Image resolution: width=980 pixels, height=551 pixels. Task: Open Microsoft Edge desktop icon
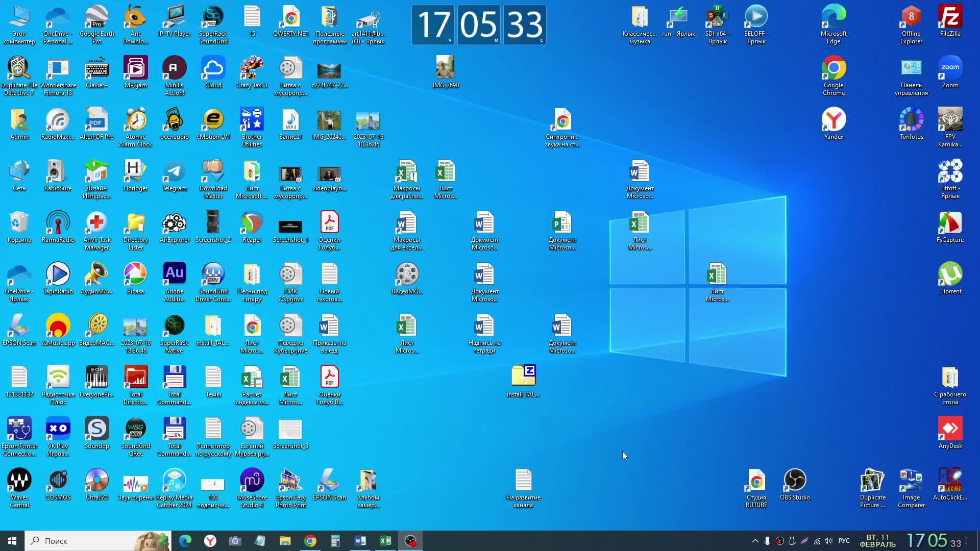click(x=834, y=24)
